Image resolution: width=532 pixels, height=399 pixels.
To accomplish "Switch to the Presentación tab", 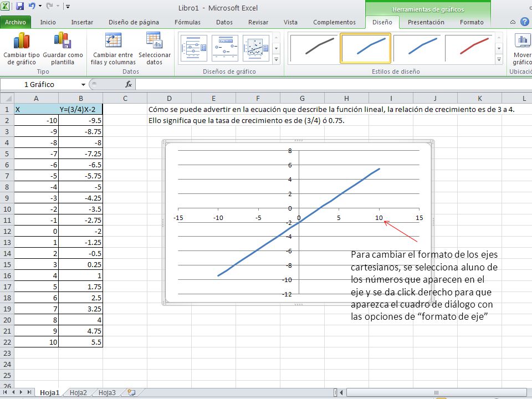I will (426, 22).
